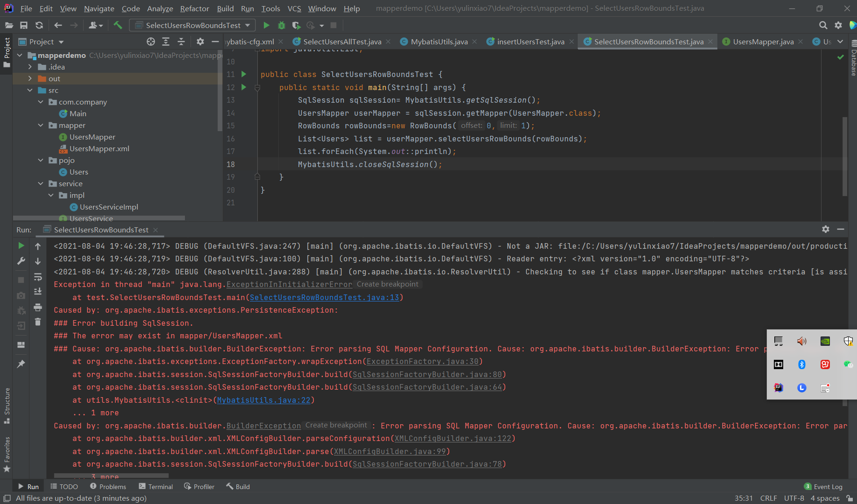Open the Terminal tool window

point(156,486)
